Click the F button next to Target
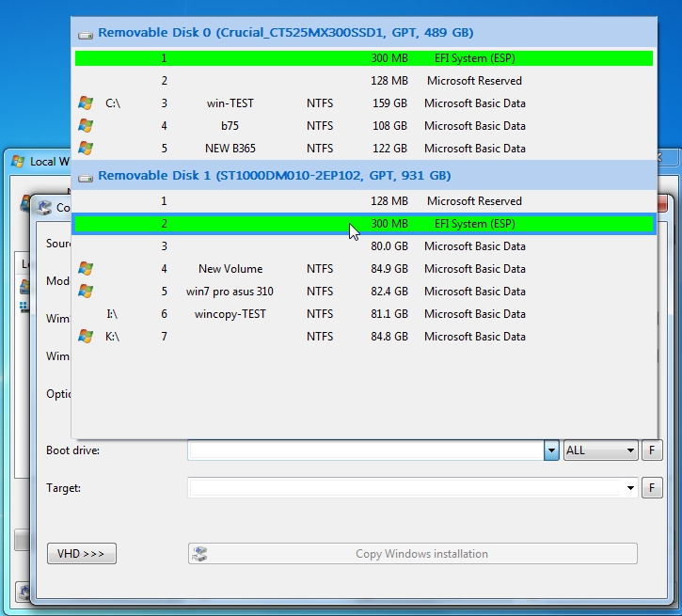Image resolution: width=682 pixels, height=616 pixels. tap(652, 488)
